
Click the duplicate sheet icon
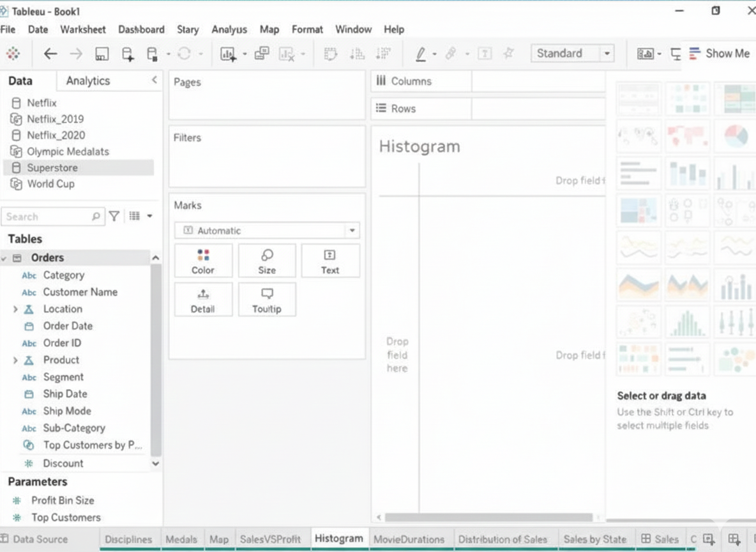click(x=262, y=54)
